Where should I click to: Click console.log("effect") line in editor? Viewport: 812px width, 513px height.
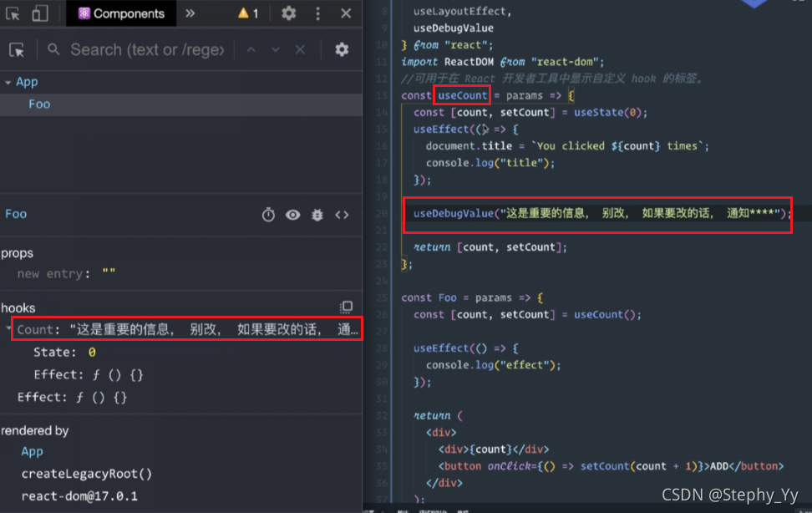pyautogui.click(x=493, y=365)
